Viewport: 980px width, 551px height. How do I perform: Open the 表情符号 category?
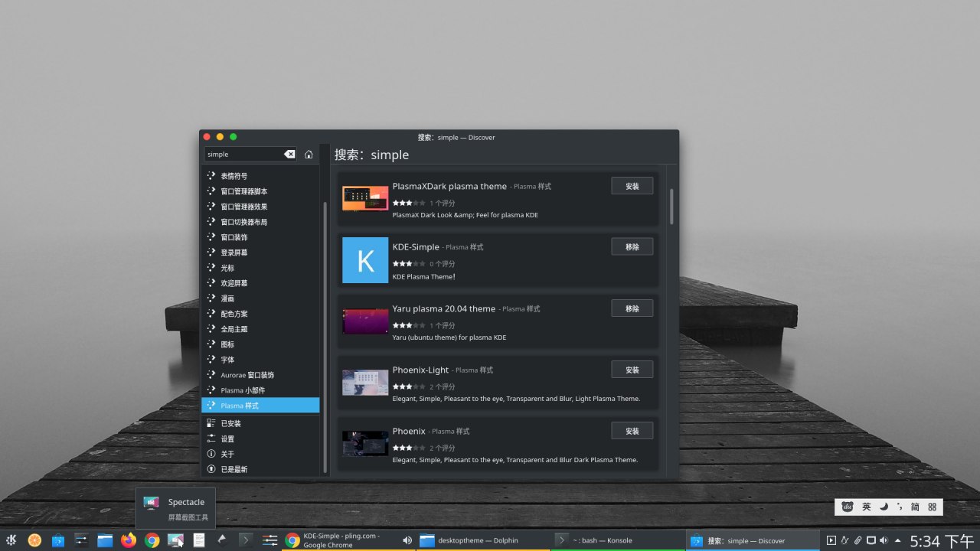(260, 176)
